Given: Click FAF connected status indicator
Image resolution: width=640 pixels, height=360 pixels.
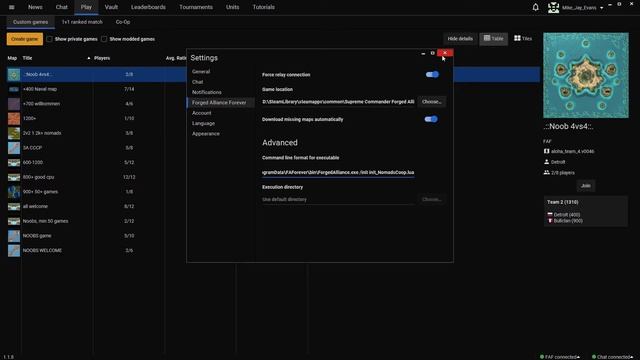Looking at the screenshot, I should (x=560, y=357).
